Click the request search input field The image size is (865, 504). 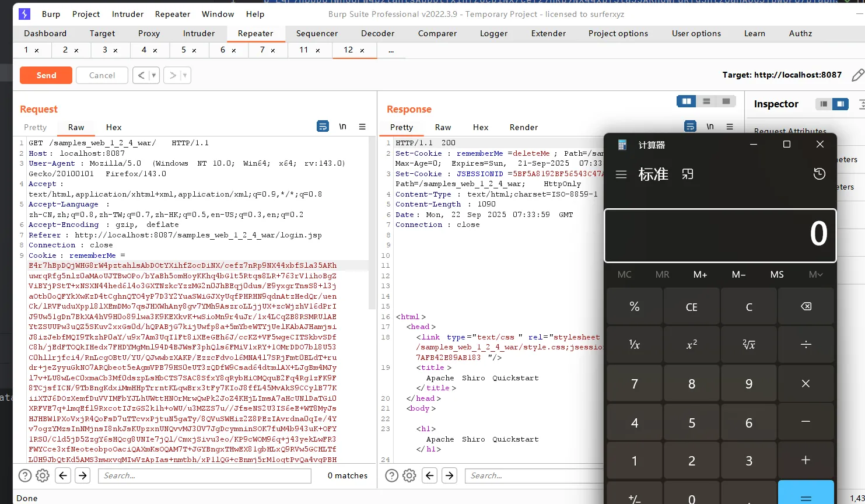pos(204,475)
